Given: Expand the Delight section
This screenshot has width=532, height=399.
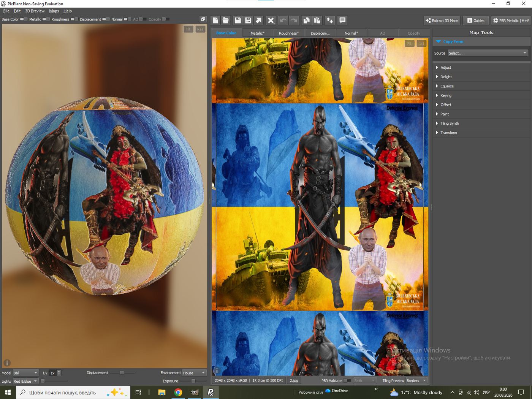Looking at the screenshot, I should point(481,77).
